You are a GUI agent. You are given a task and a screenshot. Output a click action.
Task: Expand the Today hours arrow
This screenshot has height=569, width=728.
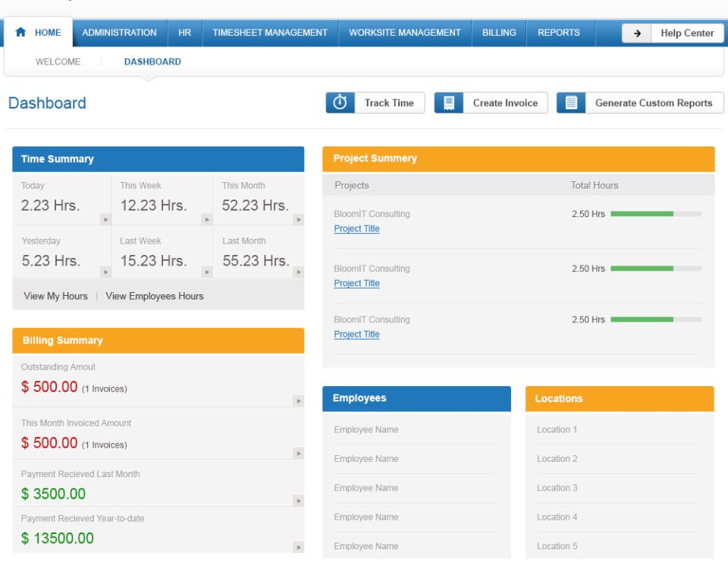(x=105, y=219)
